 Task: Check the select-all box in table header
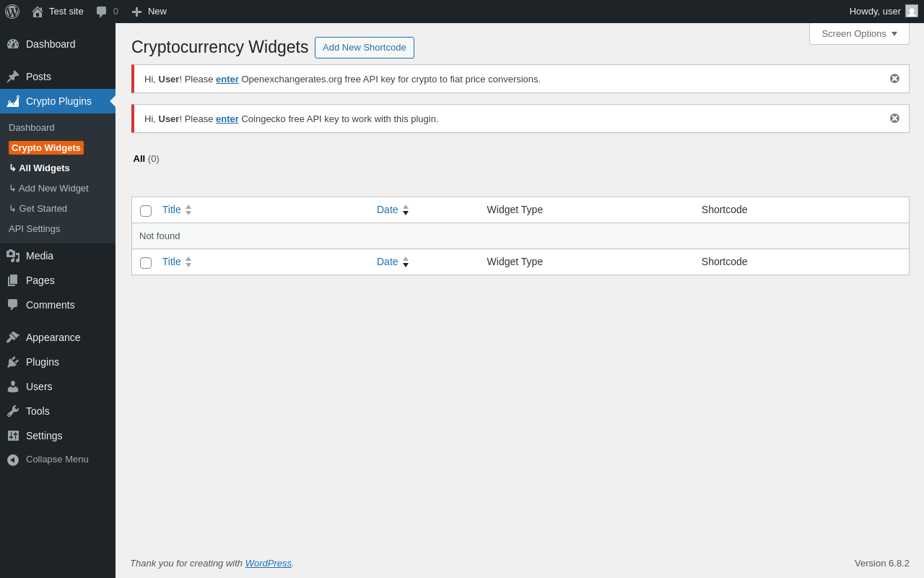[x=146, y=211]
